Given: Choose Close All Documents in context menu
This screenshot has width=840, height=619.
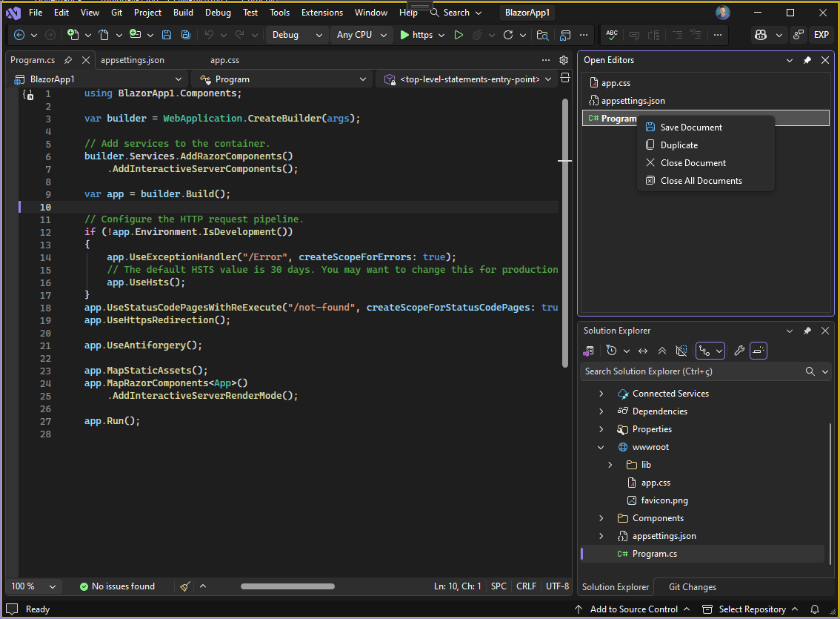Looking at the screenshot, I should pos(706,181).
